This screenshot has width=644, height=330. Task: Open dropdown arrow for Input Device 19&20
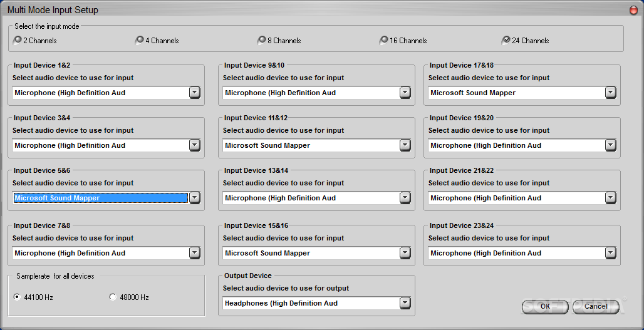coord(611,145)
